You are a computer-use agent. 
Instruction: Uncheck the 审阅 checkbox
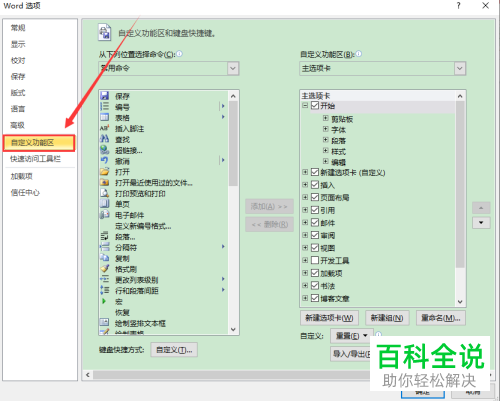pos(315,235)
